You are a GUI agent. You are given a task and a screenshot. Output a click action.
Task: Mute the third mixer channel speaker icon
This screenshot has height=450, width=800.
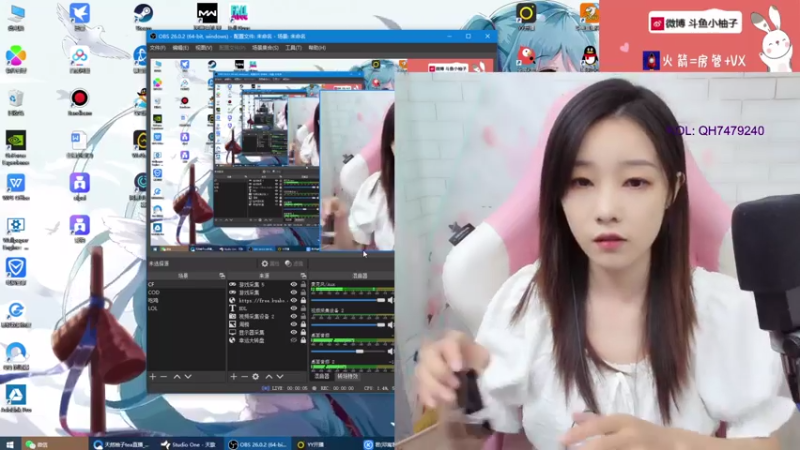[390, 351]
